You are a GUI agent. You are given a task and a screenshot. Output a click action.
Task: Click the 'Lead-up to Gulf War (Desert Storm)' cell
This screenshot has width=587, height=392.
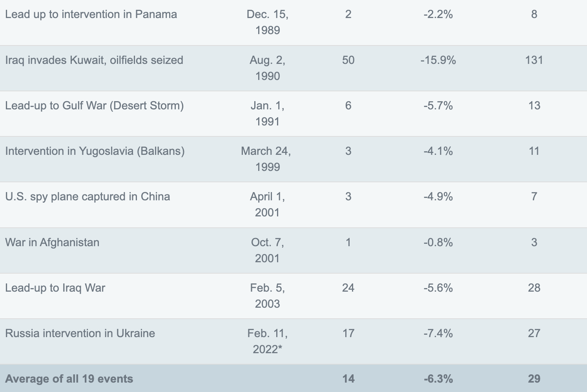[95, 105]
